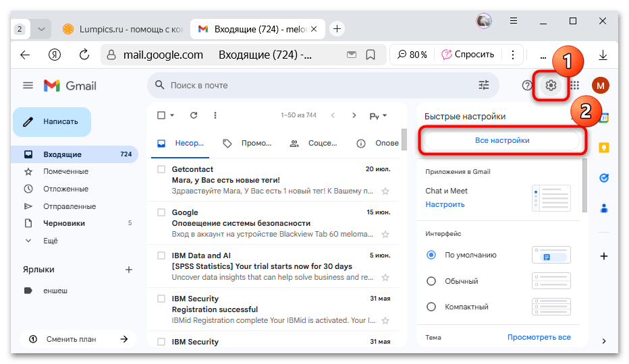Go back with browser arrow
Viewport: 629px width, 364px height.
click(x=25, y=55)
